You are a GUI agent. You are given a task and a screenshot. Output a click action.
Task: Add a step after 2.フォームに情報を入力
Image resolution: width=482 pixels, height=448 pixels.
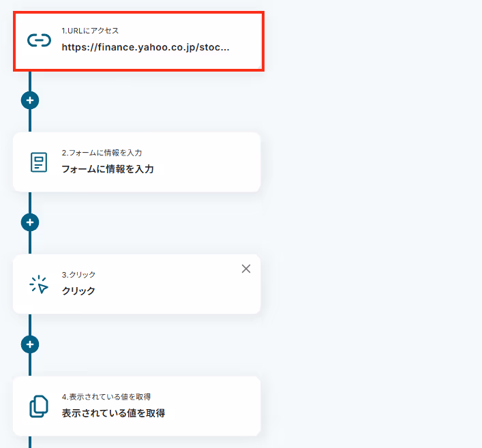pos(30,222)
